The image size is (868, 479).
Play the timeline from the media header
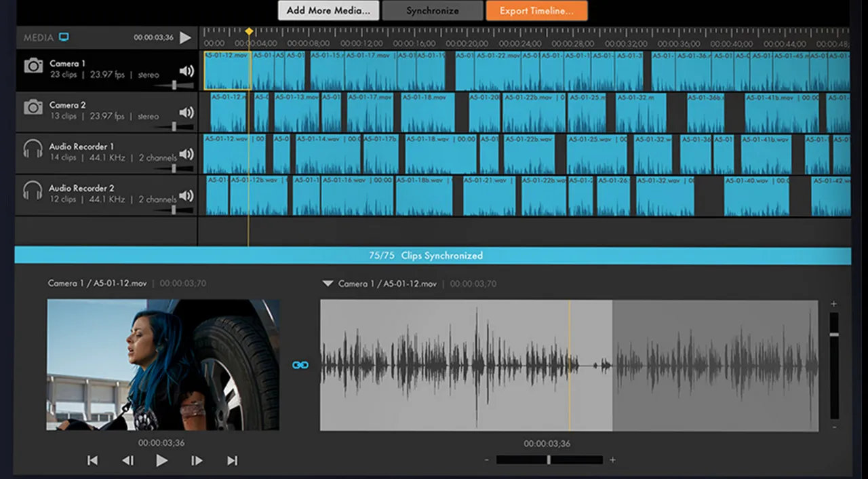coord(185,38)
